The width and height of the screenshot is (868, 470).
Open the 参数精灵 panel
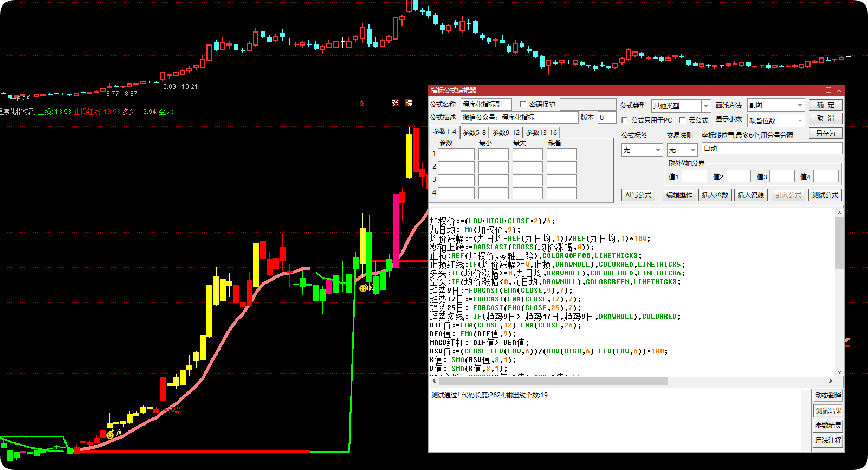[828, 426]
